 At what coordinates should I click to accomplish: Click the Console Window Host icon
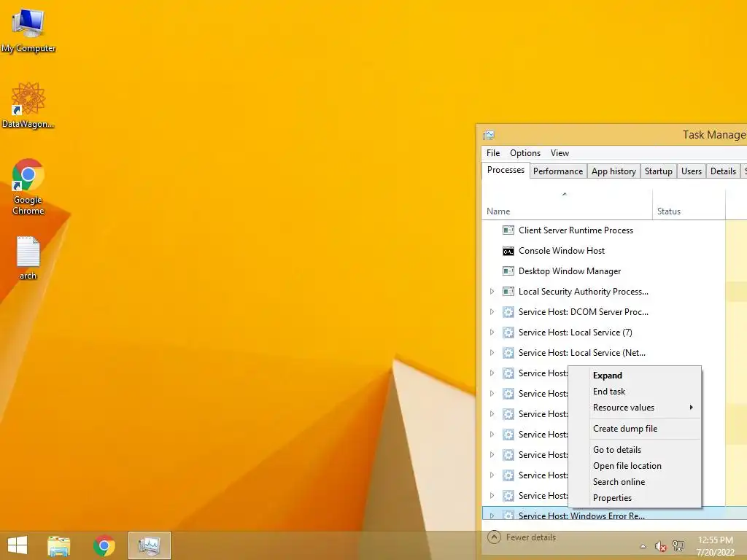click(508, 251)
